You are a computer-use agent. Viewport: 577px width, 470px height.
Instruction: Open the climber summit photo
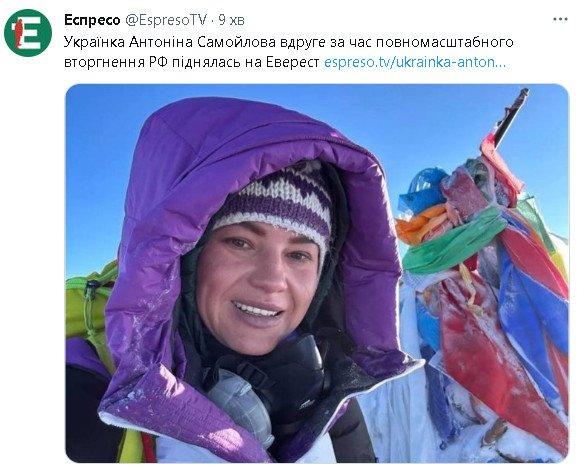coord(317,273)
